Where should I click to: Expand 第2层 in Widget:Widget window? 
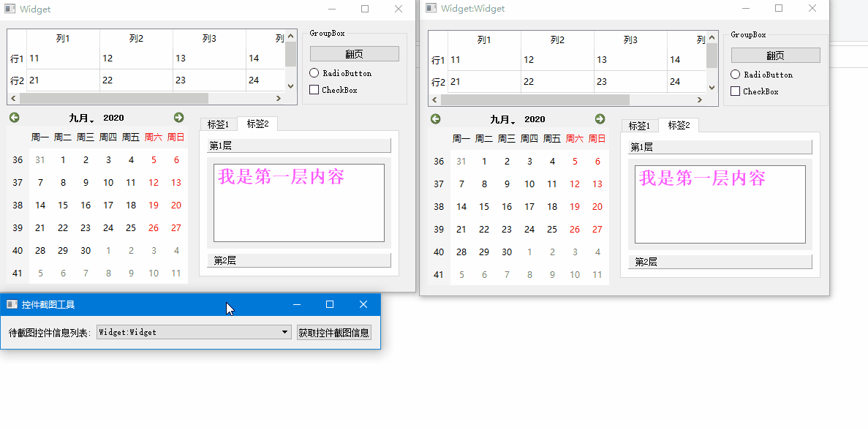720,263
